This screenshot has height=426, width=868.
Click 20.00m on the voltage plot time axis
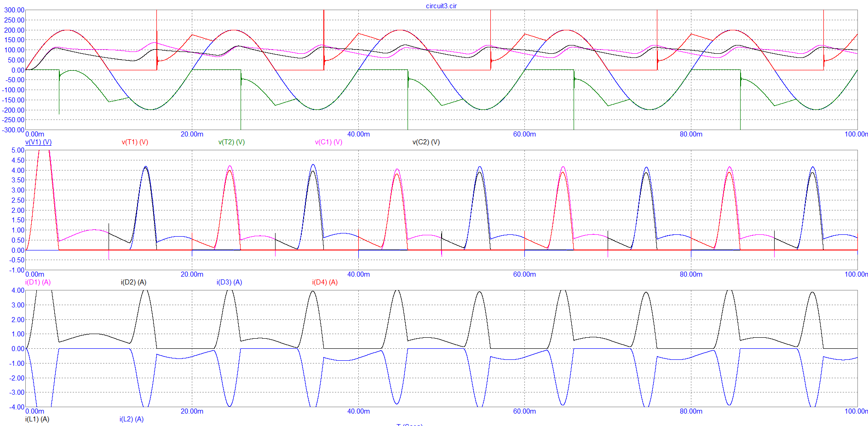[x=192, y=134]
